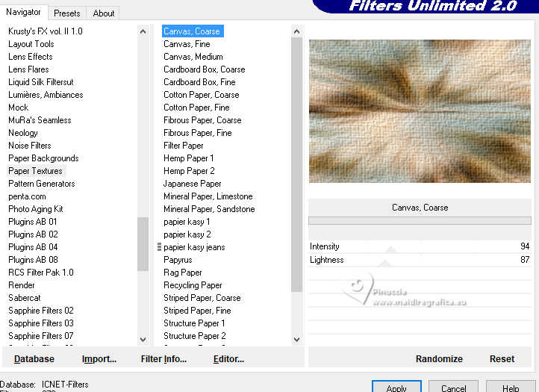Open Lumières, Ambiances category
The image size is (539, 392).
point(46,95)
